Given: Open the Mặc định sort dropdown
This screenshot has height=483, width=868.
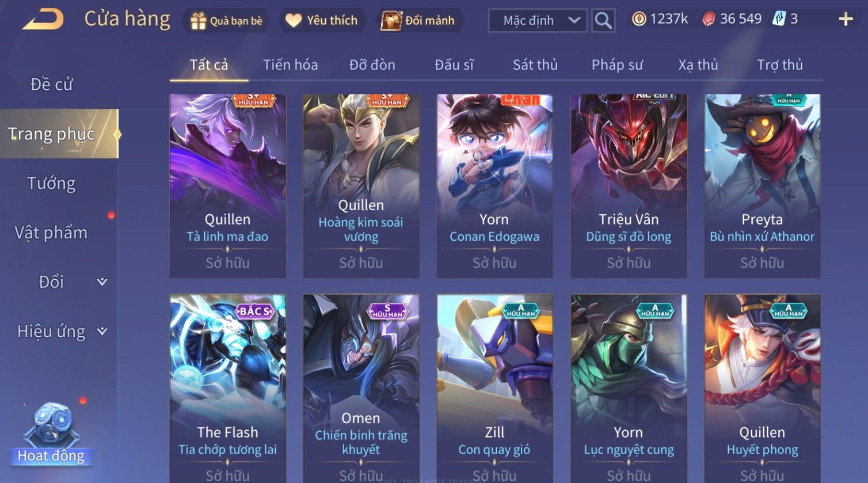Looking at the screenshot, I should [538, 21].
